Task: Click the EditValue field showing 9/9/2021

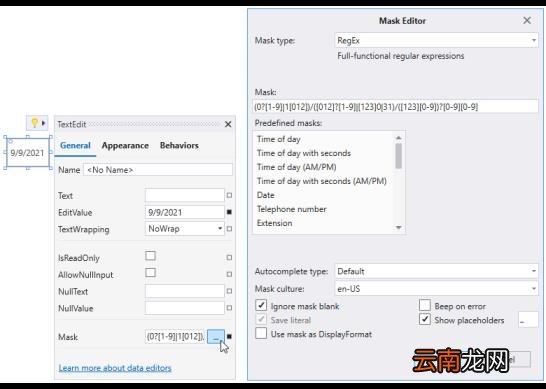Action: pyautogui.click(x=185, y=212)
